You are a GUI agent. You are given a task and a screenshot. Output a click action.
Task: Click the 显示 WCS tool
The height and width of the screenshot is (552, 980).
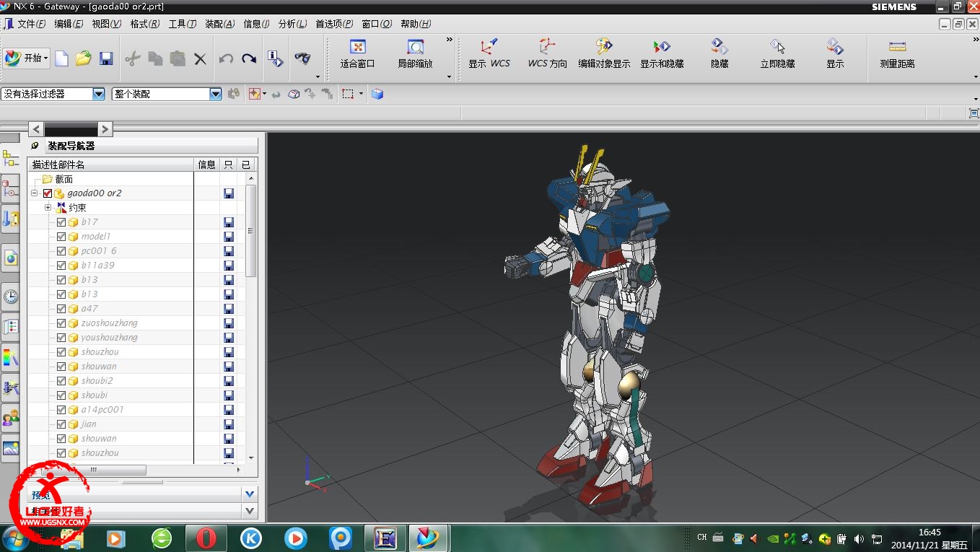(489, 54)
